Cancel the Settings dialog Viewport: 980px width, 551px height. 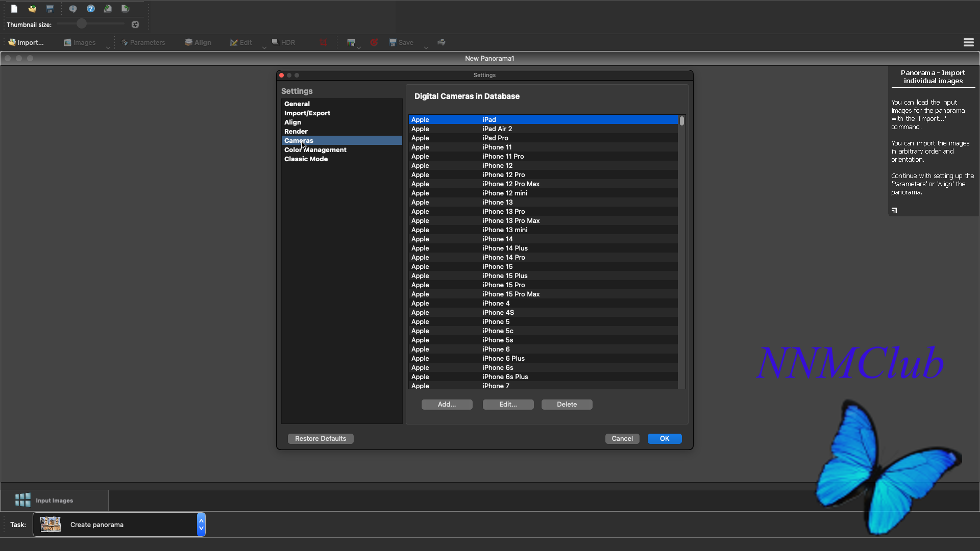click(622, 438)
